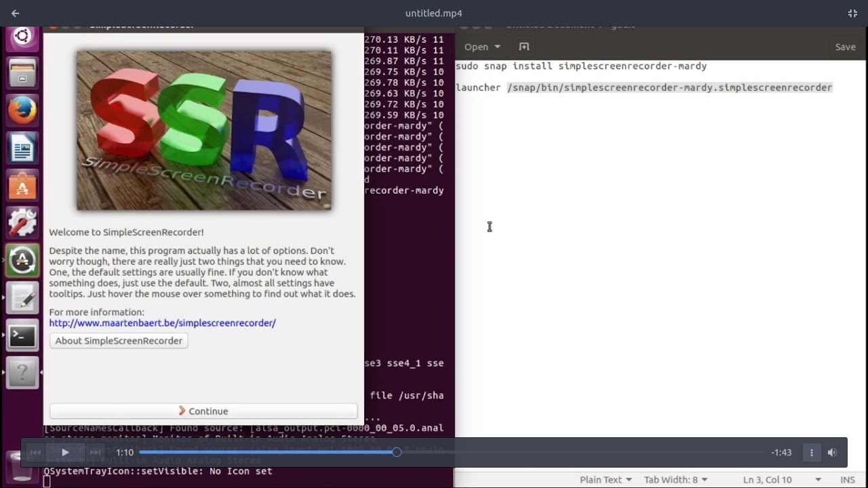Open the Trash at the launcher bottom

click(22, 466)
